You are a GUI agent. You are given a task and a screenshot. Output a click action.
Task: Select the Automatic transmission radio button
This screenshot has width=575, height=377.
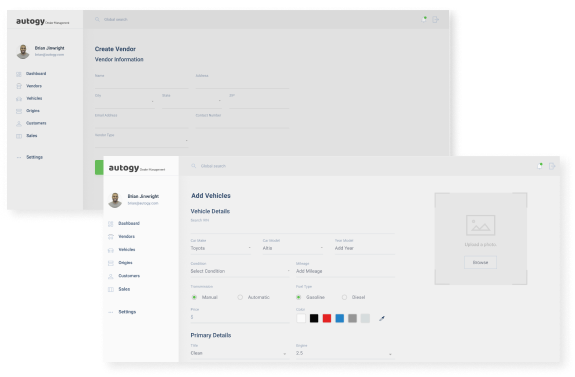(x=240, y=297)
